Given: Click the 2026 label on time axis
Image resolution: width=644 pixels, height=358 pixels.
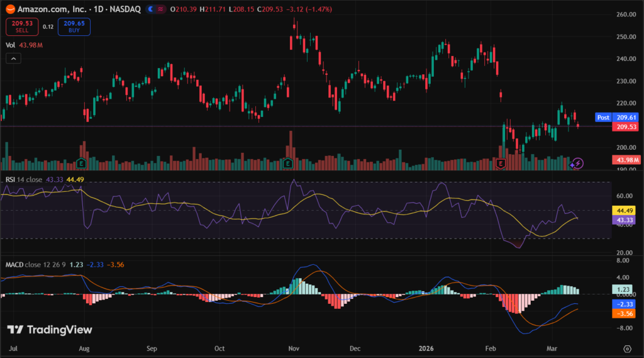Looking at the screenshot, I should click(x=426, y=347).
